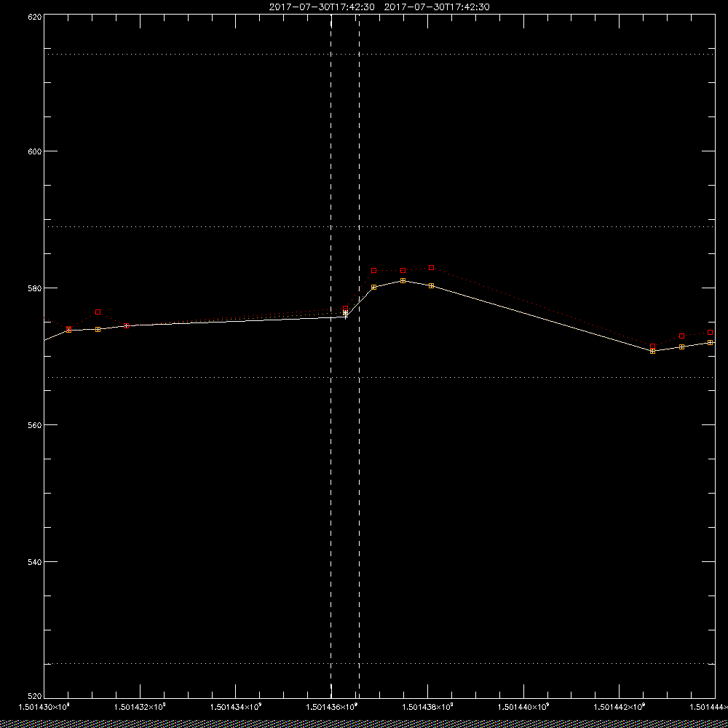The height and width of the screenshot is (728, 728).
Task: Click the 540 y-axis label
Action: 35,562
